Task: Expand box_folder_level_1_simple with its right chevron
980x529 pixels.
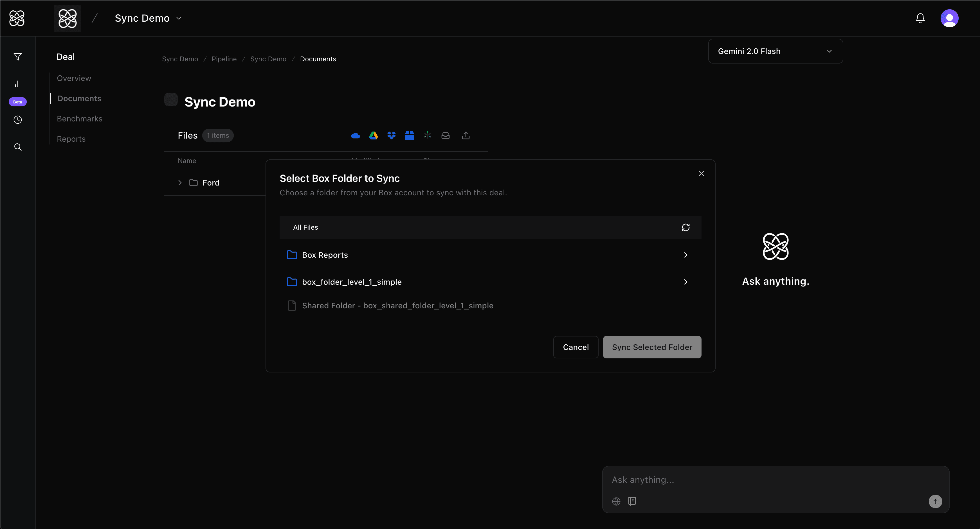Action: [685, 282]
